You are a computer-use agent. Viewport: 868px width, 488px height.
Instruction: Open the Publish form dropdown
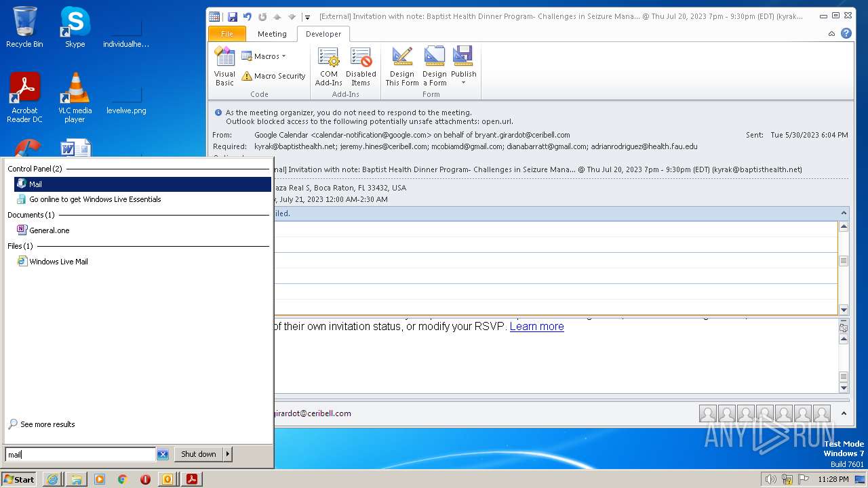click(464, 67)
